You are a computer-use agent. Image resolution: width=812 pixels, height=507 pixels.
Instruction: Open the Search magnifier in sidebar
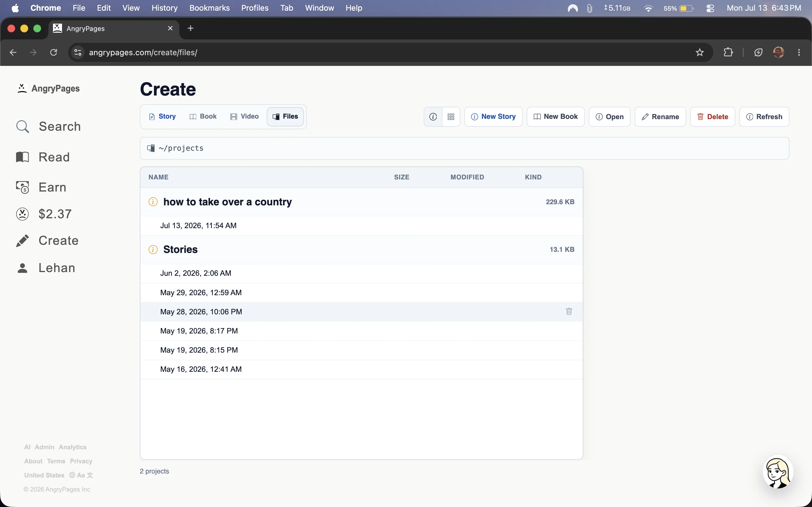coord(23,127)
